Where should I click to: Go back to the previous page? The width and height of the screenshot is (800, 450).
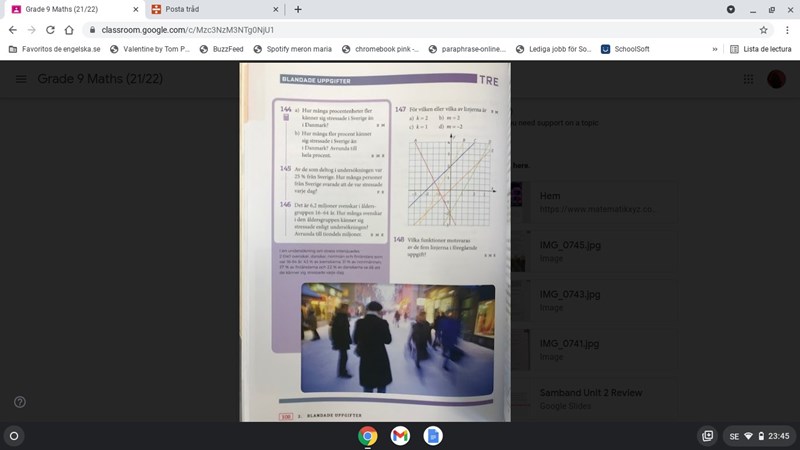[12, 30]
